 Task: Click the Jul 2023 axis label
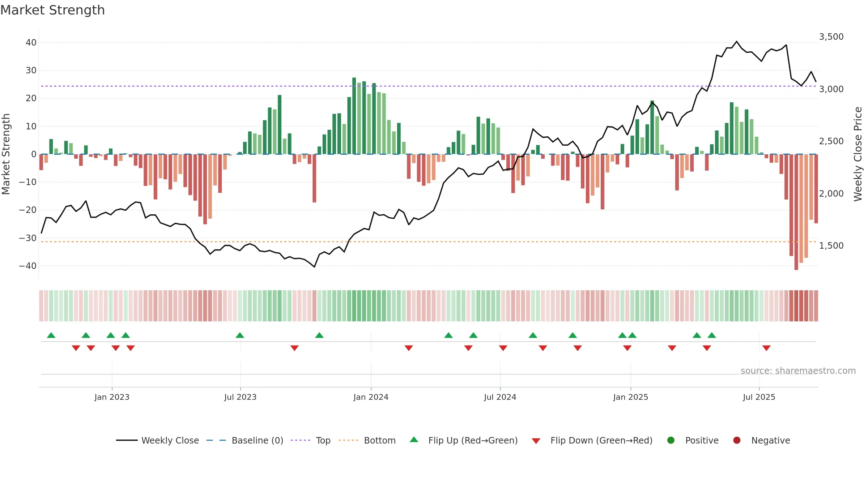point(241,397)
